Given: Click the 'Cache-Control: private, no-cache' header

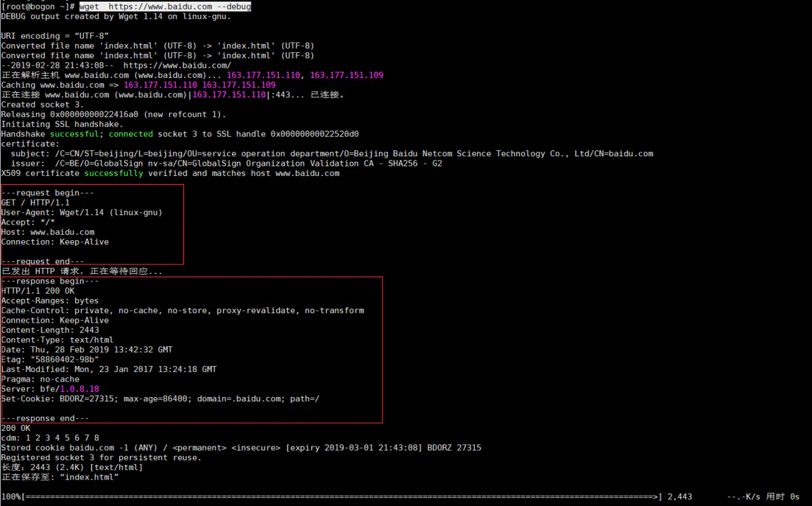Looking at the screenshot, I should pos(183,310).
